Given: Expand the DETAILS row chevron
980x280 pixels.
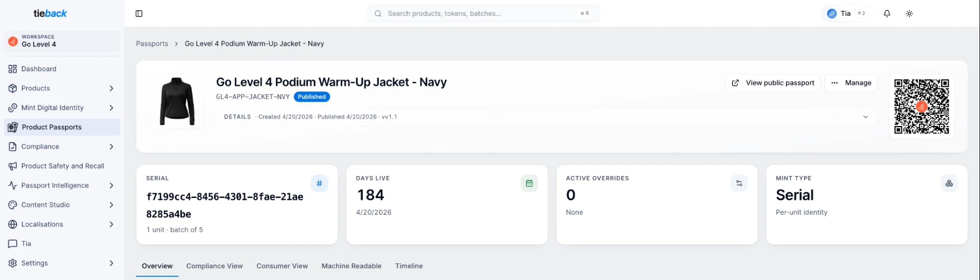Looking at the screenshot, I should [x=866, y=117].
